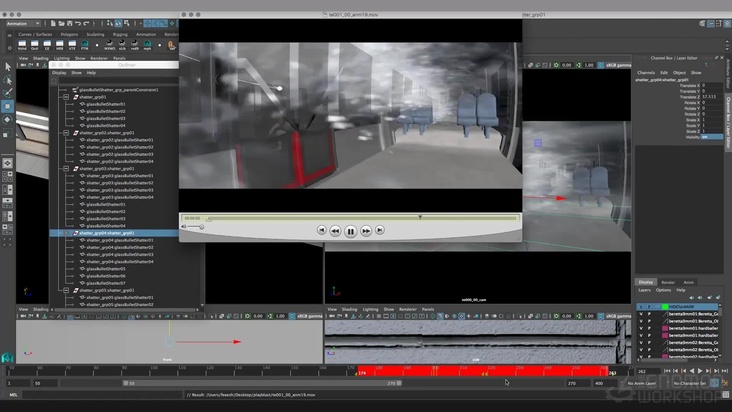Switch to the Anim layer tab

coord(690,282)
